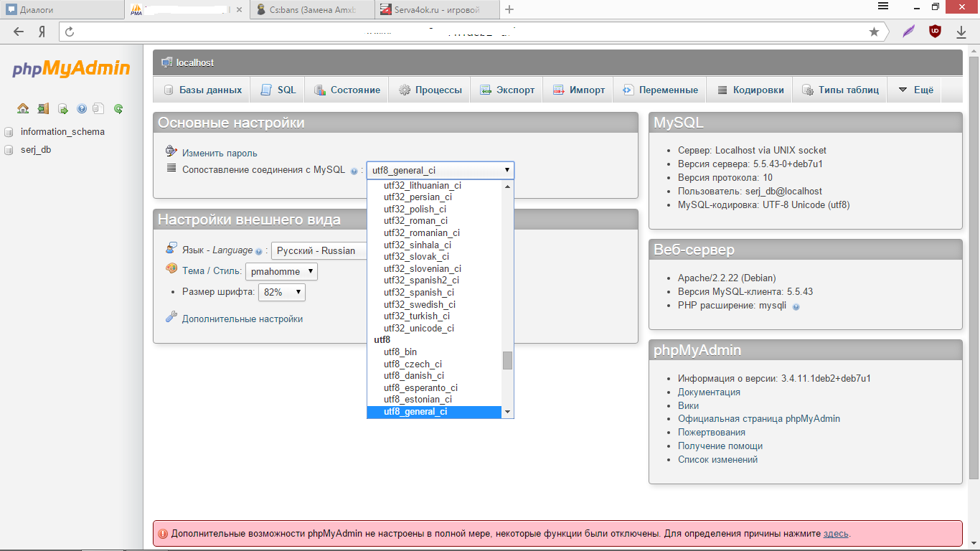Click collation list scrollbar thumb
The height and width of the screenshot is (551, 980).
[x=508, y=360]
